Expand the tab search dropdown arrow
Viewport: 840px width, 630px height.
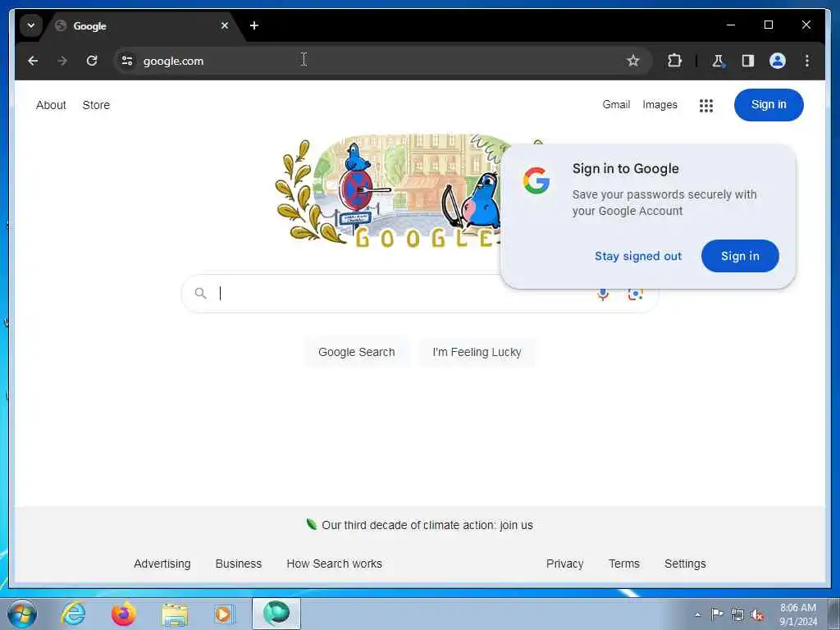(x=31, y=25)
